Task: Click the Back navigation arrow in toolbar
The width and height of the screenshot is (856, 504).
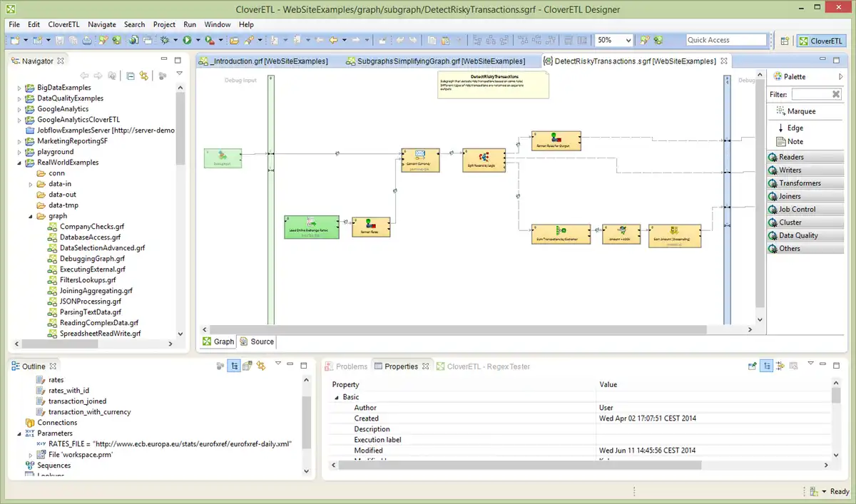Action: [x=333, y=41]
